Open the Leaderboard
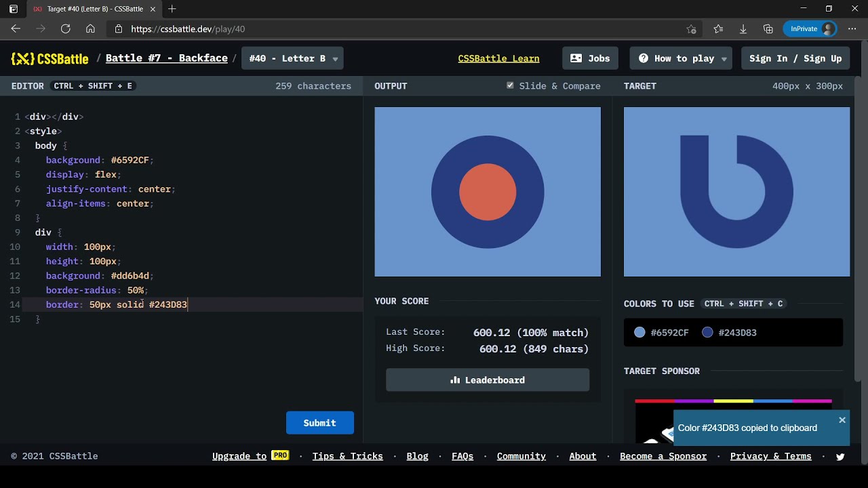This screenshot has height=488, width=868. [488, 380]
